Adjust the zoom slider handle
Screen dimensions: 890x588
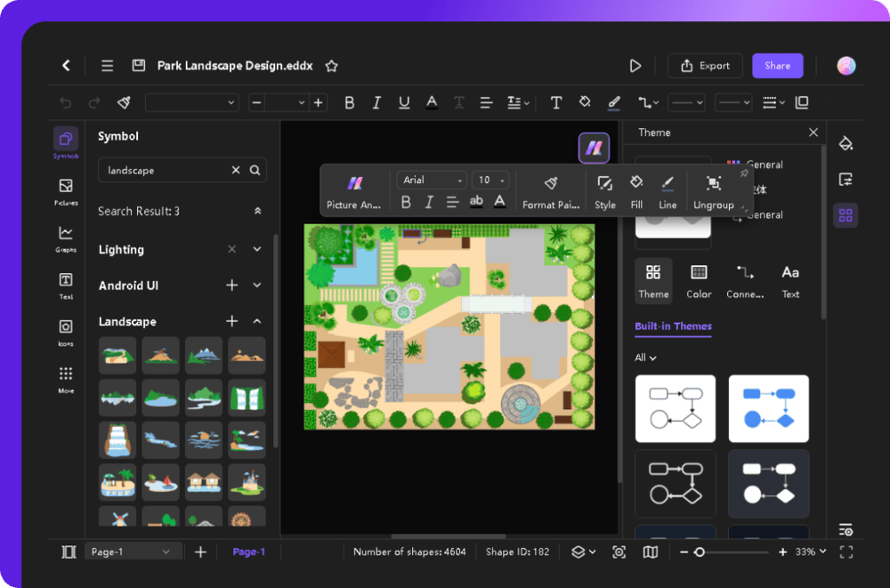[700, 552]
